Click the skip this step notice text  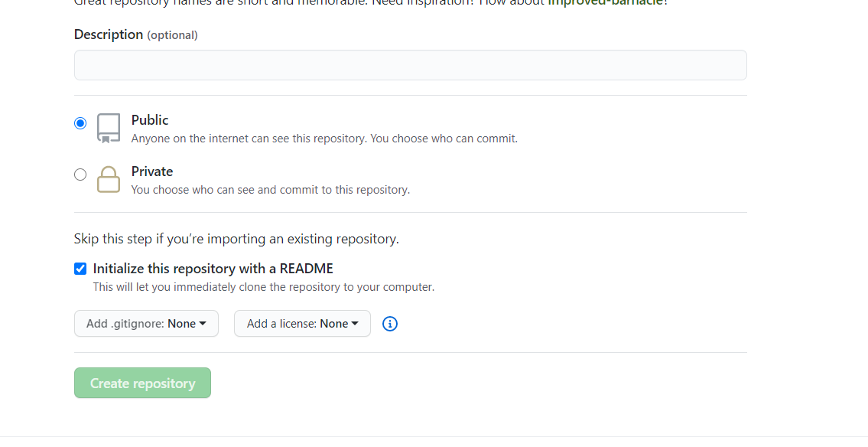(x=236, y=238)
